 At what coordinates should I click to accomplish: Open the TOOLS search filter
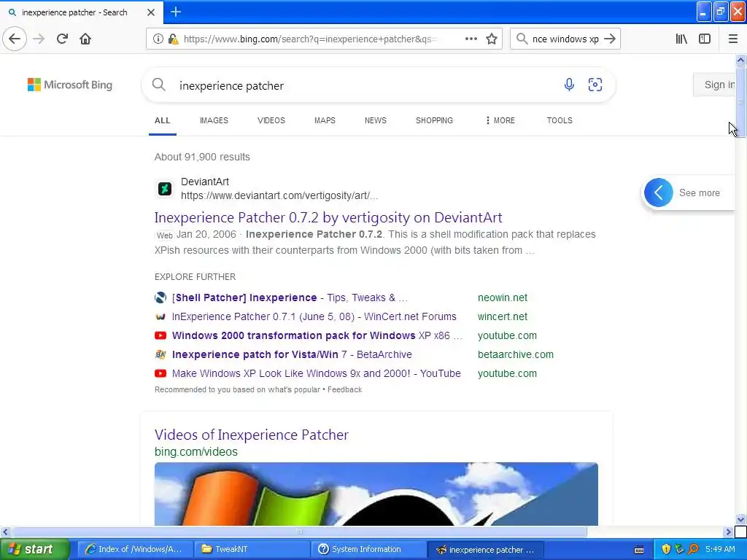(x=560, y=120)
